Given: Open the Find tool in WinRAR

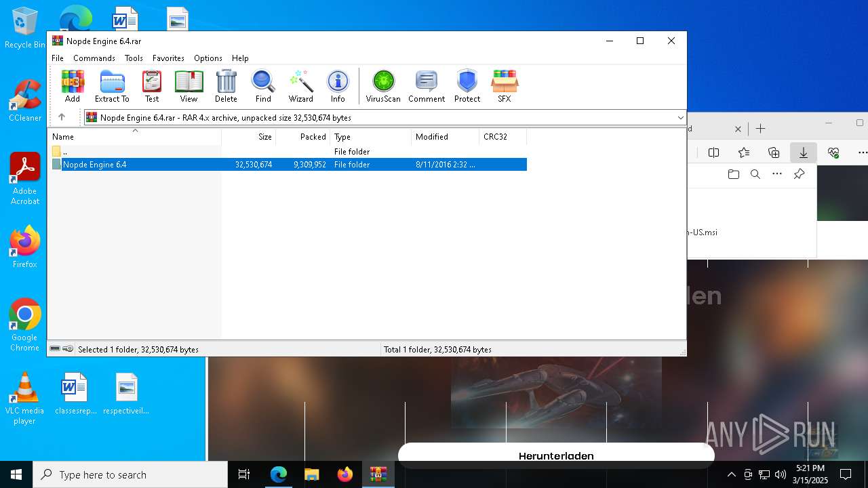Looking at the screenshot, I should click(263, 86).
